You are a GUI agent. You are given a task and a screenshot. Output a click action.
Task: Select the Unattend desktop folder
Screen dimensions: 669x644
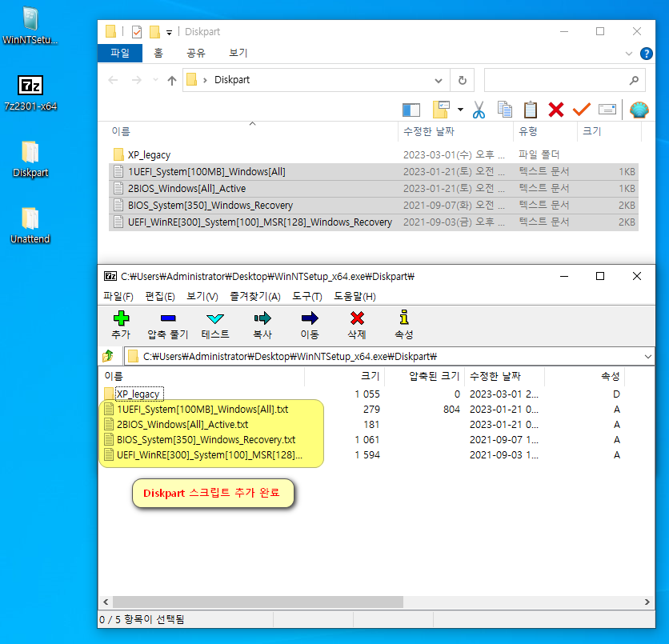tap(30, 226)
